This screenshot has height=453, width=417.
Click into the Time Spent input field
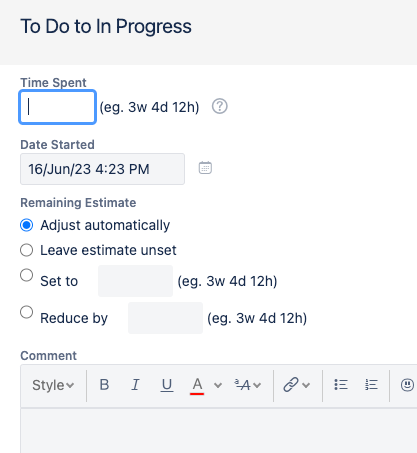pos(58,107)
